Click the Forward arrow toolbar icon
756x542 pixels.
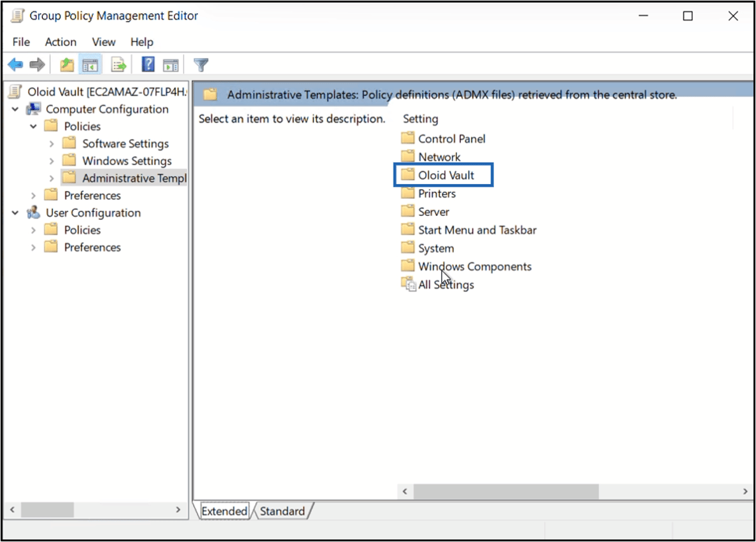[37, 64]
